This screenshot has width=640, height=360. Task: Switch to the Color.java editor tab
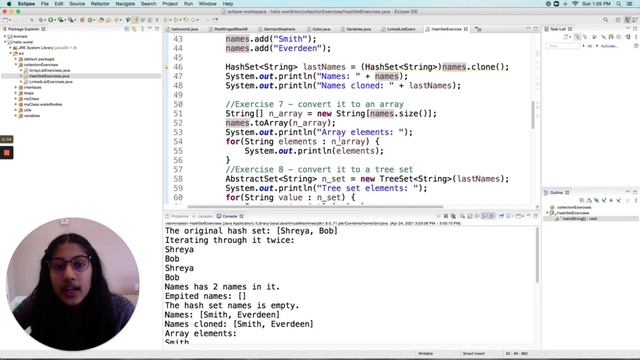tap(321, 29)
